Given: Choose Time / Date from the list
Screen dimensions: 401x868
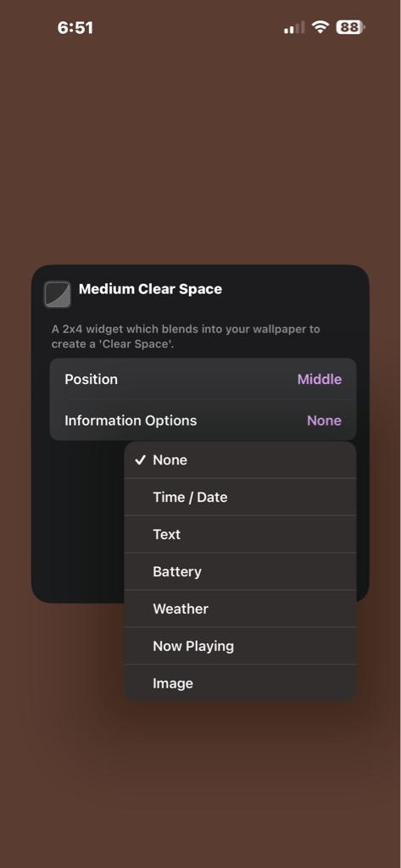Looking at the screenshot, I should tap(240, 497).
